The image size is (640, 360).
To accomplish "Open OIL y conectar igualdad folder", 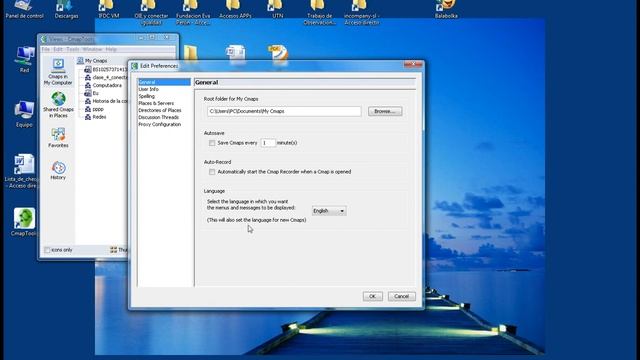I will tap(151, 12).
